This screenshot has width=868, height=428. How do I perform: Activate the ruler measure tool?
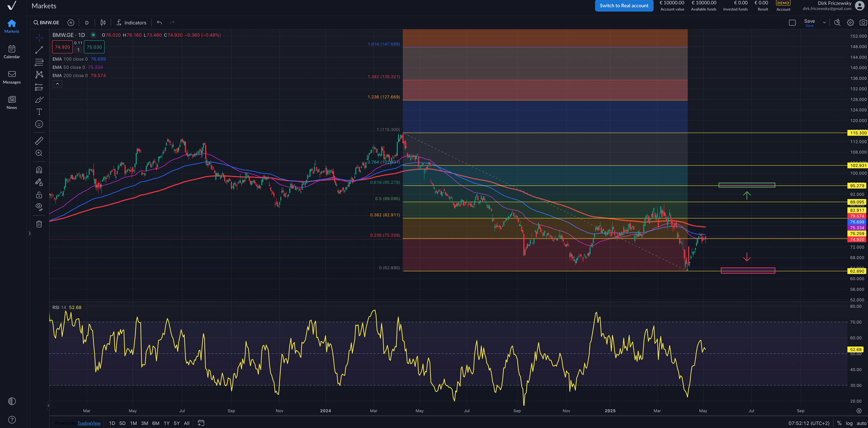click(x=39, y=141)
